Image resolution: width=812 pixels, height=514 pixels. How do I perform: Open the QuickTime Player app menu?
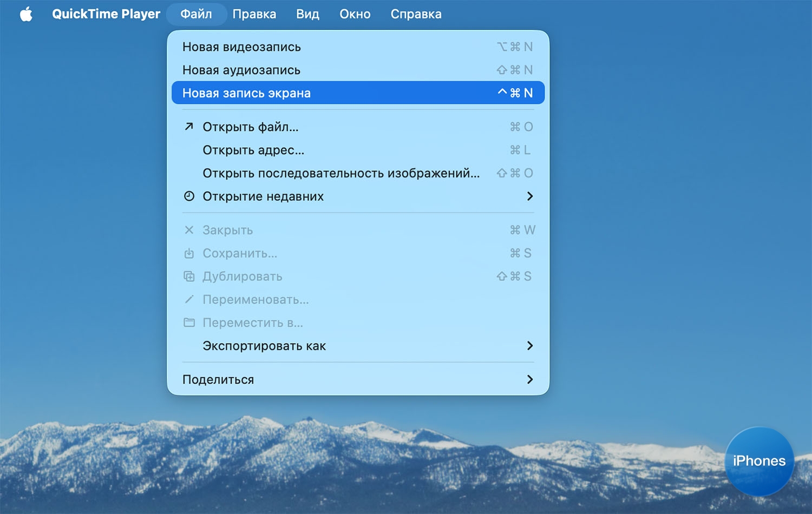(x=106, y=14)
